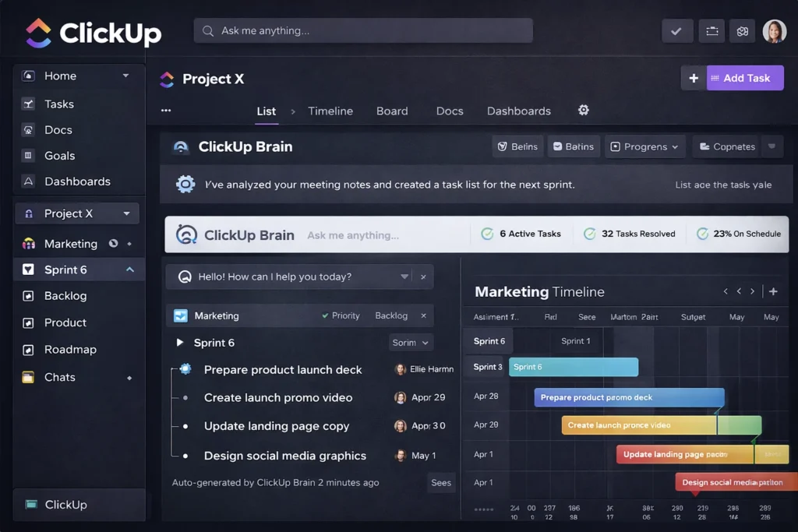Toggle status bullet for Update landing page copy
The width and height of the screenshot is (798, 532).
(185, 427)
